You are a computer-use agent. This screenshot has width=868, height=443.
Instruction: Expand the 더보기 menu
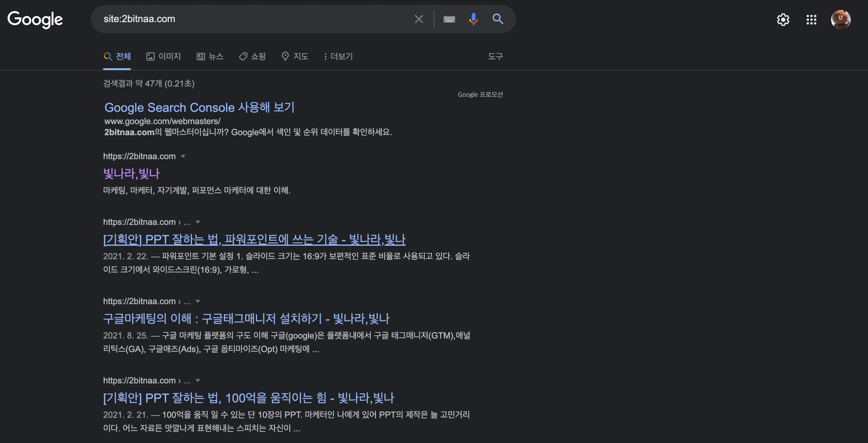(338, 56)
